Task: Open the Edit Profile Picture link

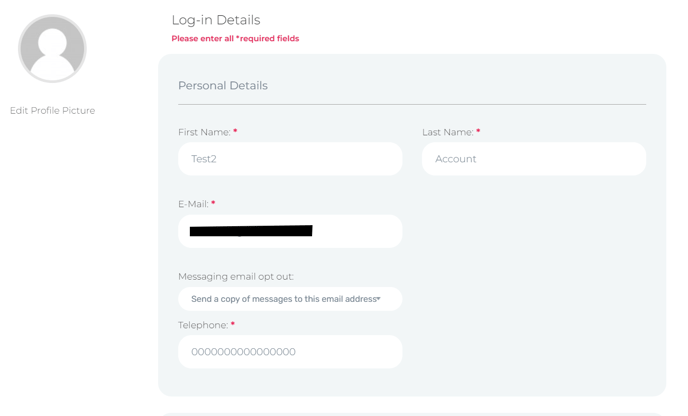Action: 52,111
